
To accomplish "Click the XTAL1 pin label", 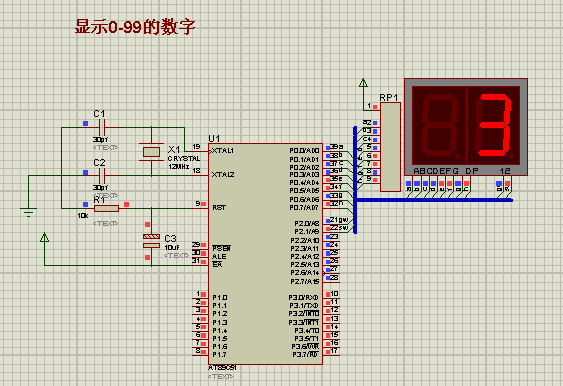I will tap(223, 150).
